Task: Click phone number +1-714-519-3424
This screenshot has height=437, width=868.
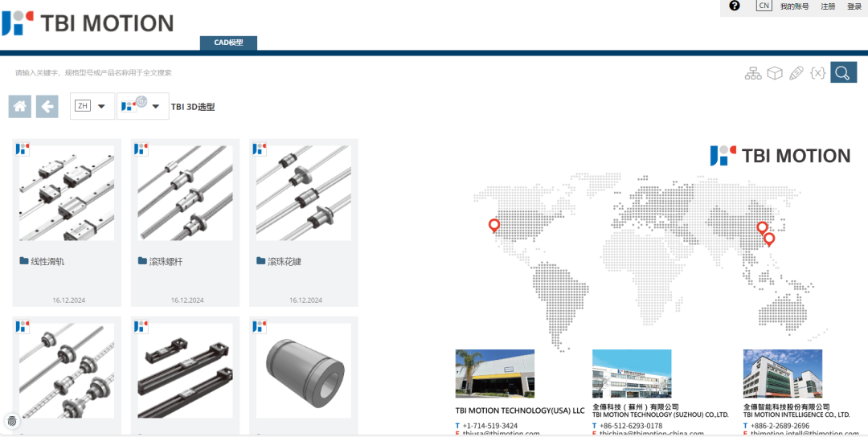Action: pos(490,426)
